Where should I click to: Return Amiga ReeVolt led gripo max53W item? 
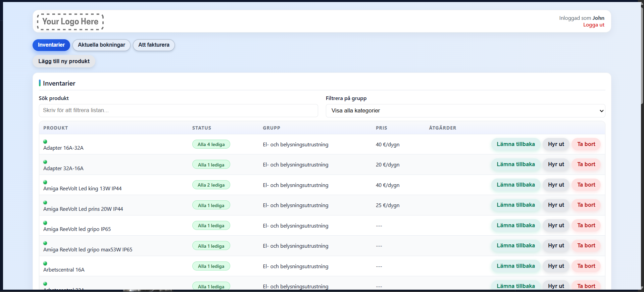[515, 246]
